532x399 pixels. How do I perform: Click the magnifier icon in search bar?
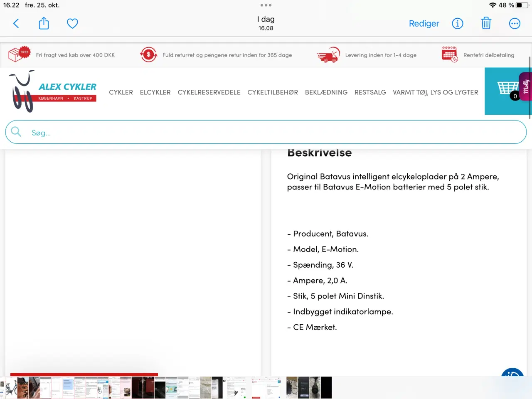click(16, 132)
